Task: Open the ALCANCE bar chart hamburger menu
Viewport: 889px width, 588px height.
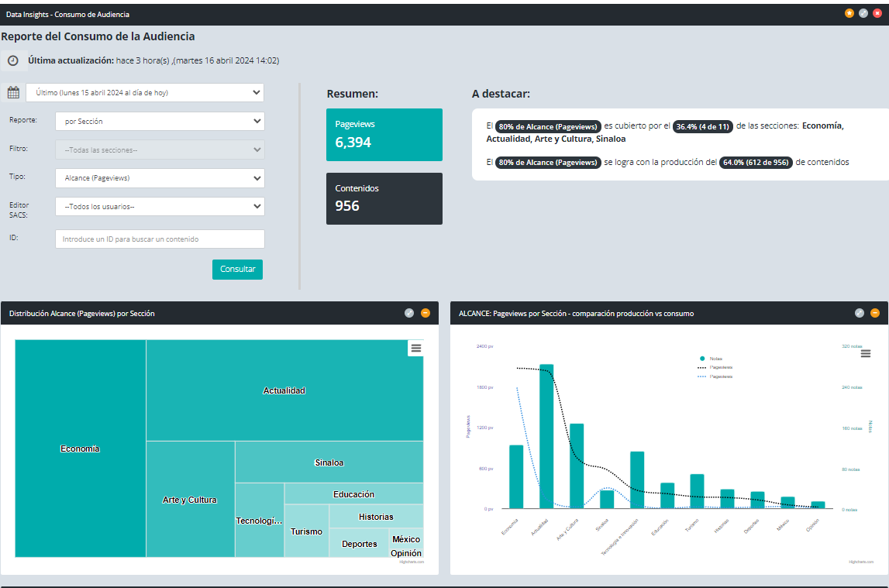Action: click(866, 353)
